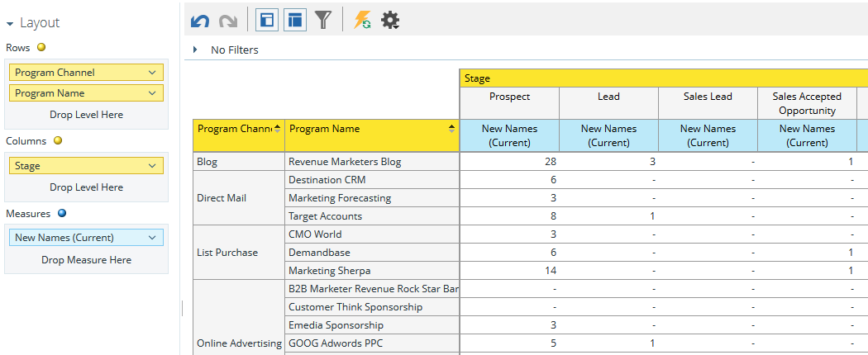This screenshot has width=868, height=355.
Task: Sort by the Program Name column
Action: coord(451,129)
